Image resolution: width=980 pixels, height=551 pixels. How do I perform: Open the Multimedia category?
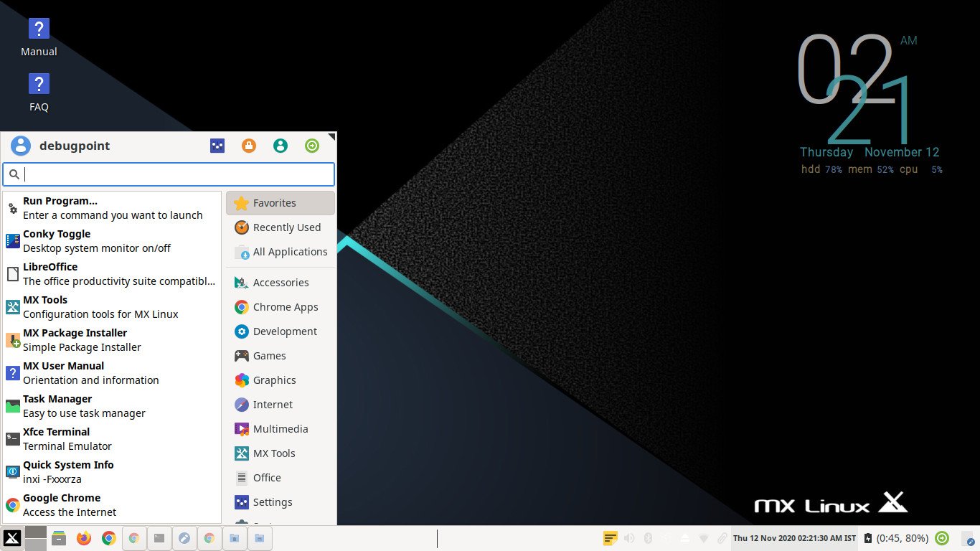tap(281, 429)
